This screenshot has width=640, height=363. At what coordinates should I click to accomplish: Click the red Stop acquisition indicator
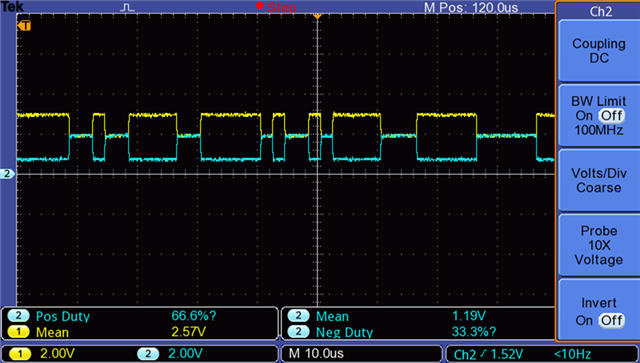276,7
